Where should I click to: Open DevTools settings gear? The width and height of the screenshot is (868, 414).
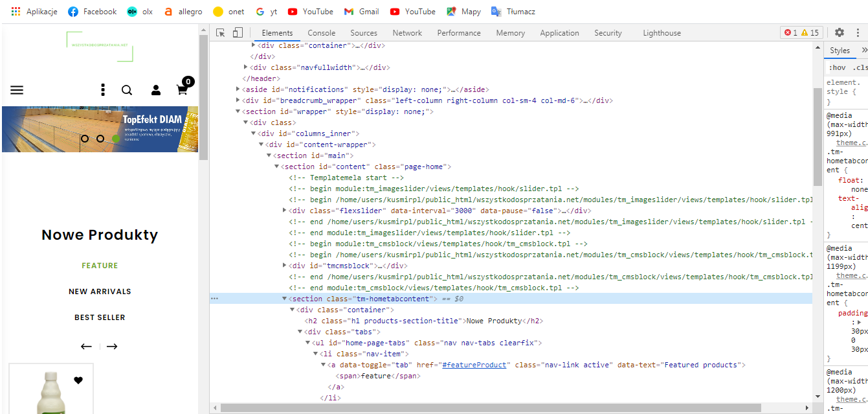(839, 32)
